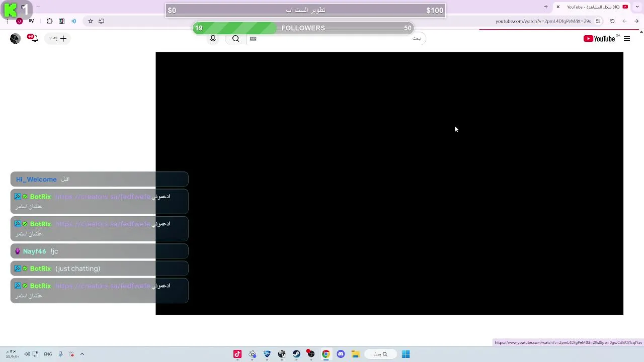Go back with the left arrow button
Viewport: 644px width, 362px height.
tap(624, 21)
